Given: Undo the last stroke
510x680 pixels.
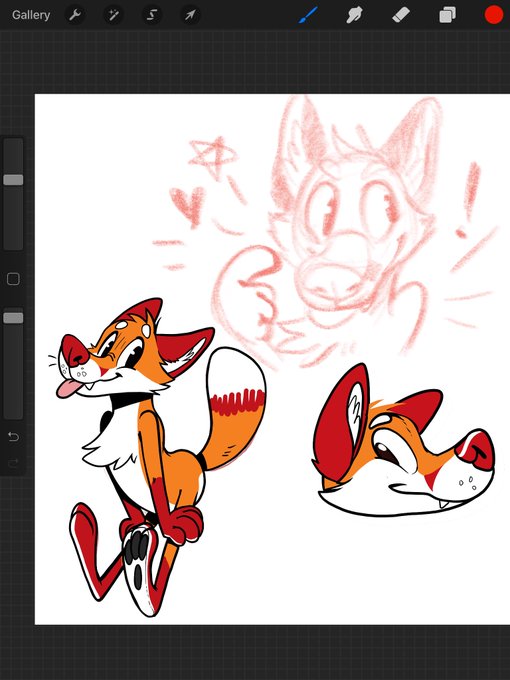Looking at the screenshot, I should 13,436.
